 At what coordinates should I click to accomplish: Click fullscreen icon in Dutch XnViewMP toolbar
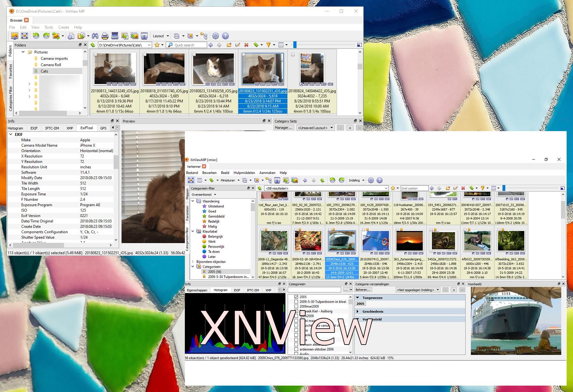coord(191,180)
